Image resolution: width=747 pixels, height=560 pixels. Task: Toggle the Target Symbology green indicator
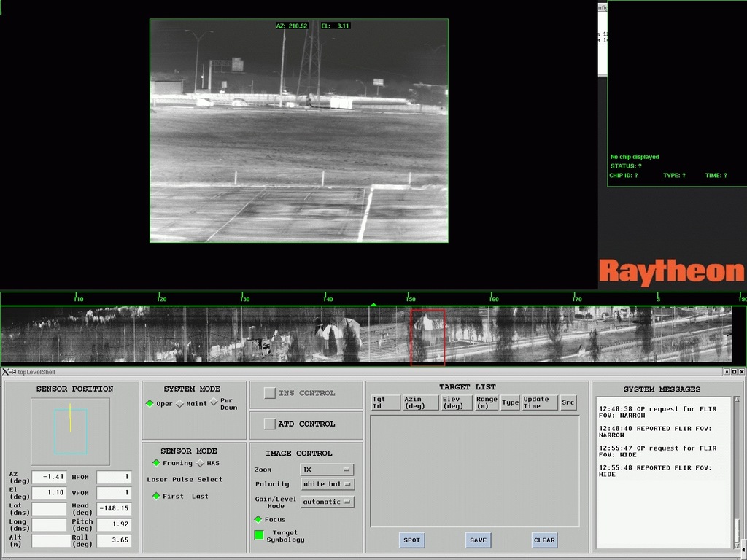click(x=259, y=535)
